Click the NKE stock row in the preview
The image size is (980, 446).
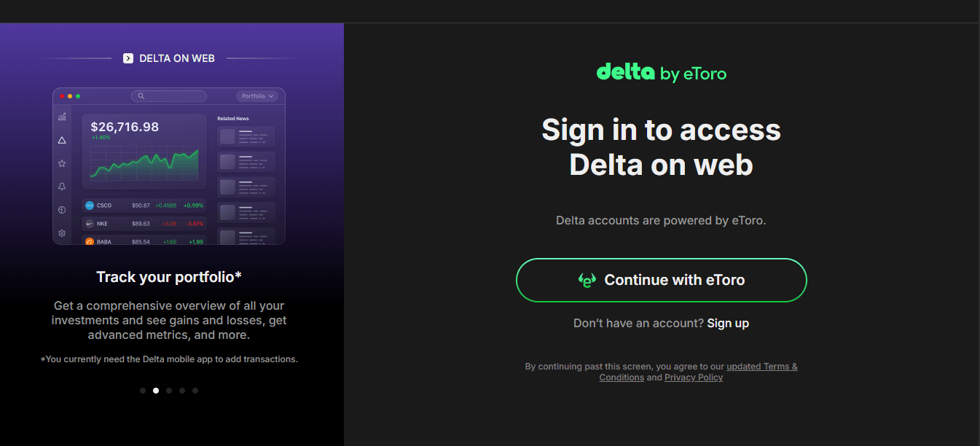click(x=144, y=224)
